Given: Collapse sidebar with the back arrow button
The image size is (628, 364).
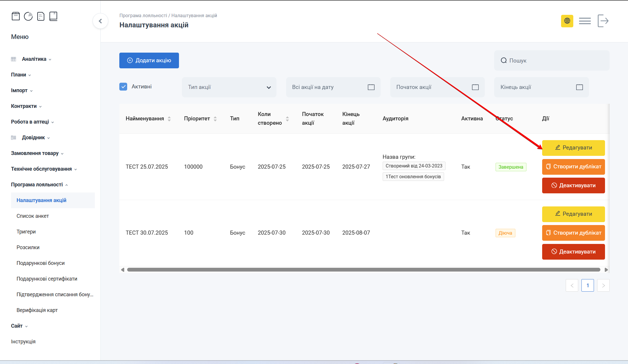Looking at the screenshot, I should tap(100, 21).
